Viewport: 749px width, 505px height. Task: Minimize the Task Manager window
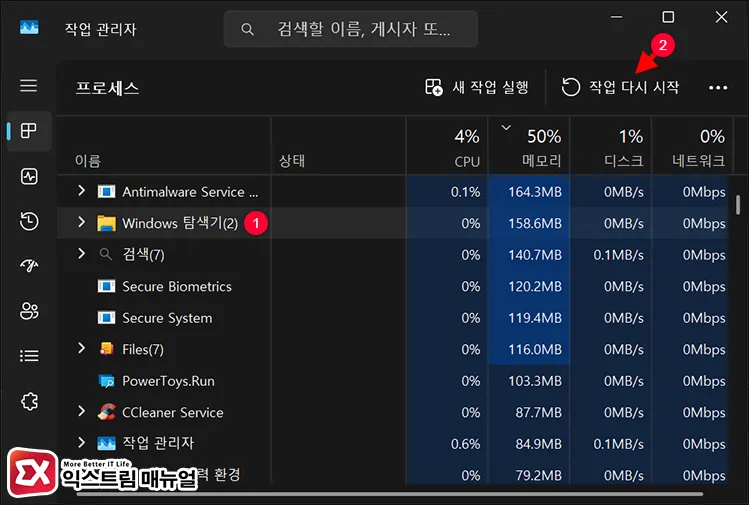click(x=617, y=17)
